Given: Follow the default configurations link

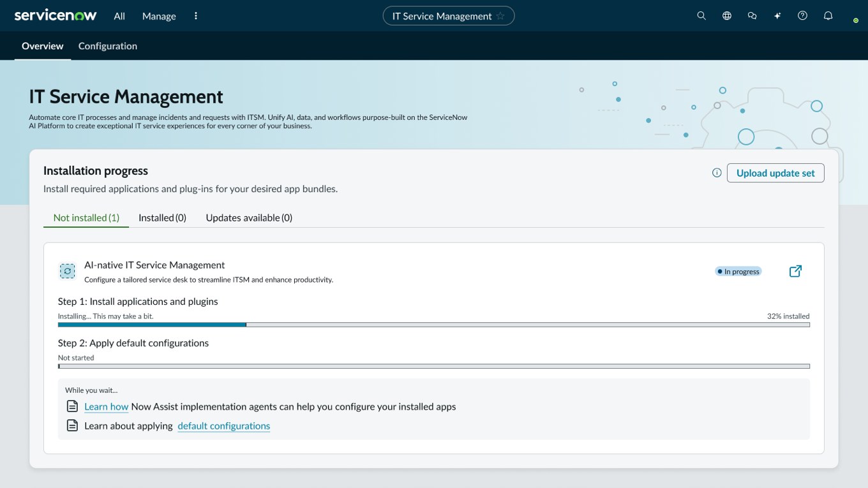Looking at the screenshot, I should pos(224,425).
